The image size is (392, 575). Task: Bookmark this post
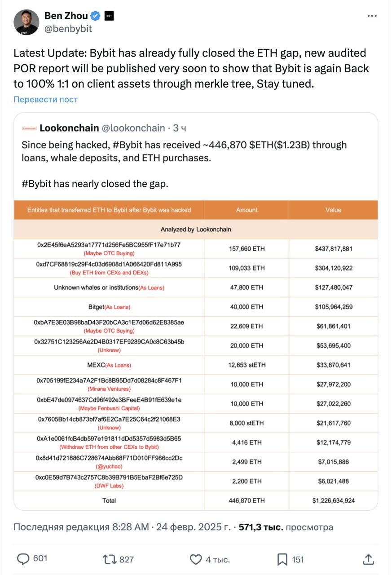(282, 559)
